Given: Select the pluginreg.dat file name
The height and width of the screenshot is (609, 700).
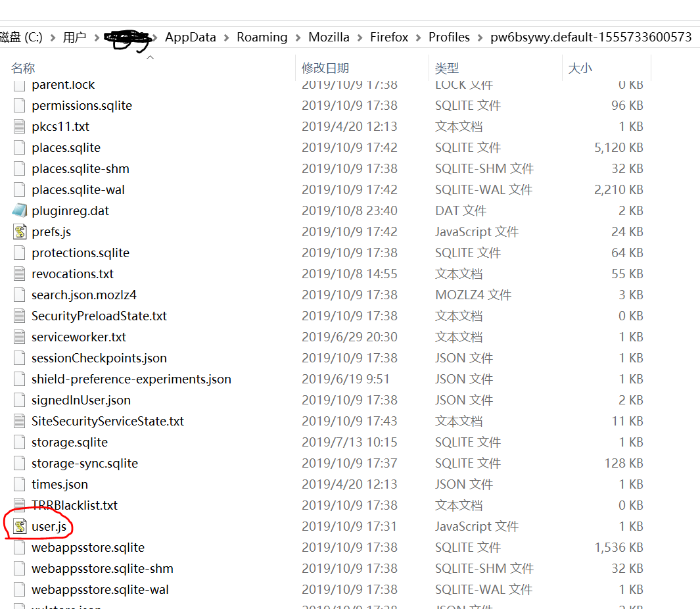Looking at the screenshot, I should (x=70, y=211).
